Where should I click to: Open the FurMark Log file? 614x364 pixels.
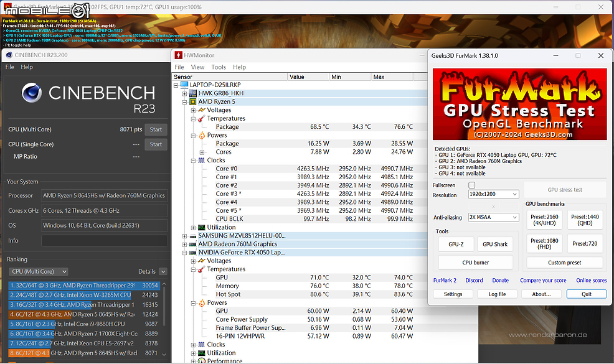coord(498,294)
